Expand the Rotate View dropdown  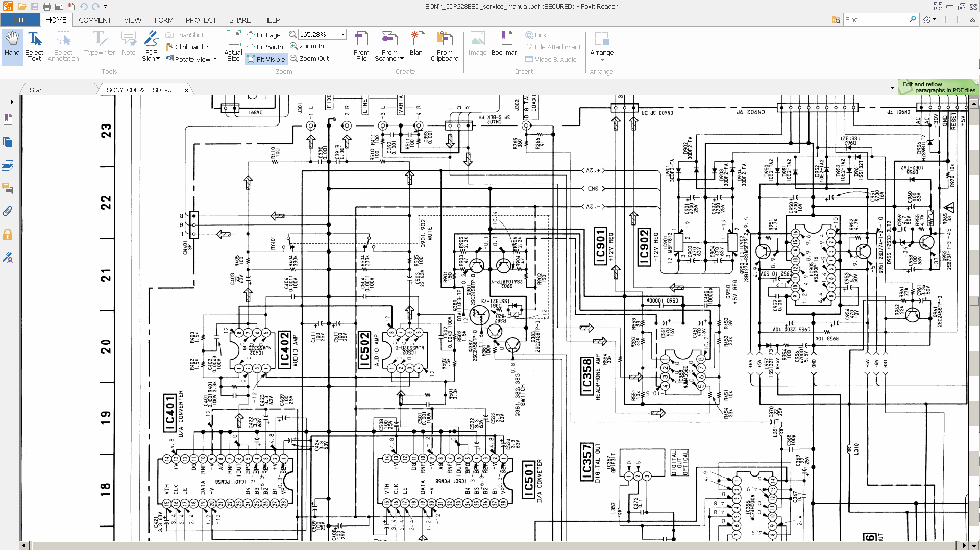215,59
